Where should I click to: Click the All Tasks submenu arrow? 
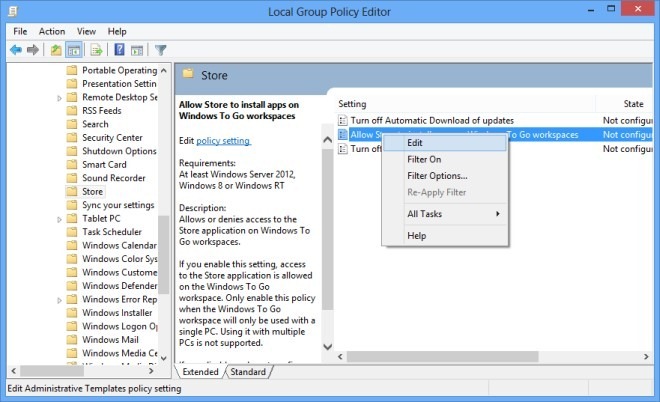pos(498,214)
